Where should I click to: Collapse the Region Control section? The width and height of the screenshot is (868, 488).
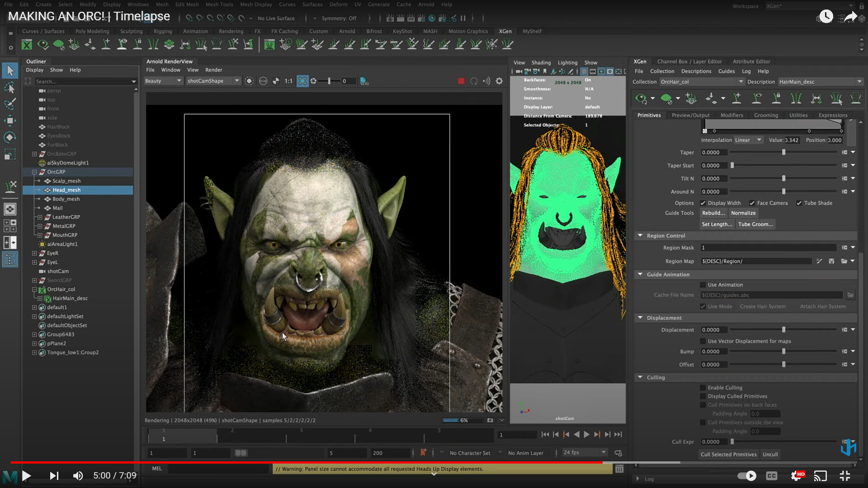pyautogui.click(x=640, y=235)
